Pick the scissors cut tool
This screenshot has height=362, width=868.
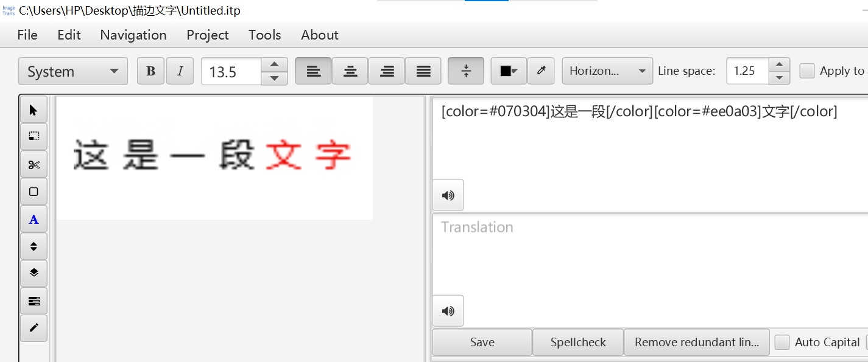(x=34, y=164)
